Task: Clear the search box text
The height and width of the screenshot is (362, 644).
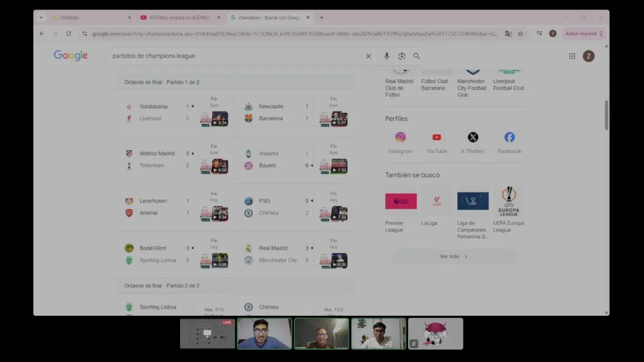Action: (368, 56)
